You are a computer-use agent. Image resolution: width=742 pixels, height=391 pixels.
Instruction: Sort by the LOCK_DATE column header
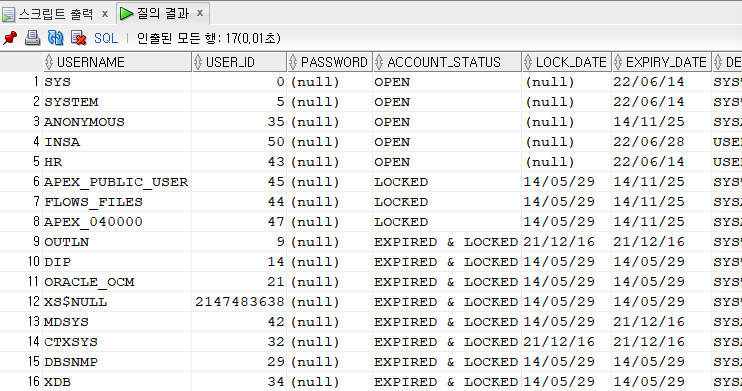tap(566, 62)
